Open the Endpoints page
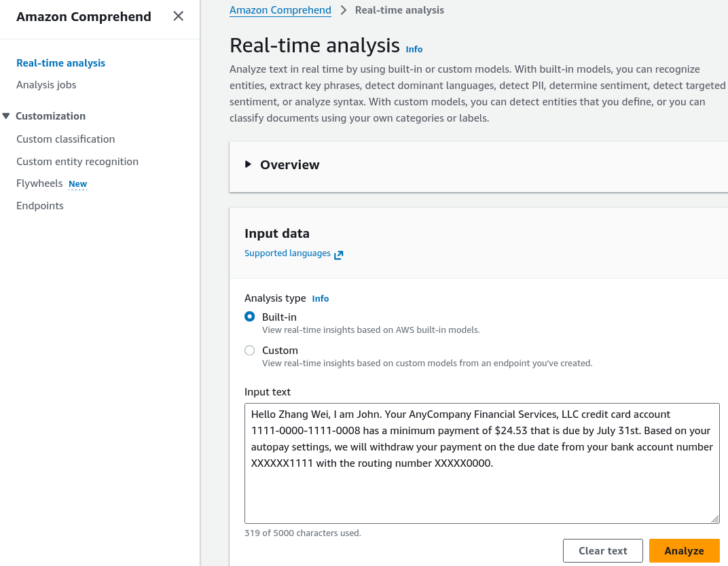 pos(40,205)
